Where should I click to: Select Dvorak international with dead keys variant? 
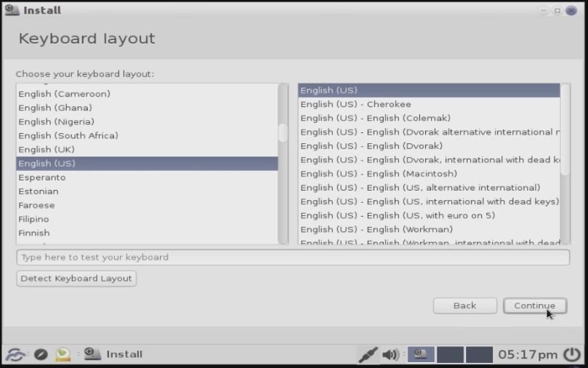coord(429,160)
